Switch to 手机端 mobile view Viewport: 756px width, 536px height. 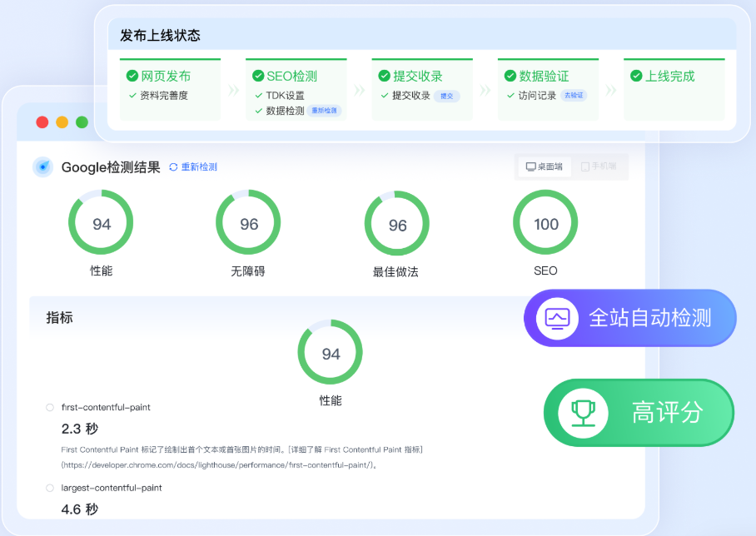(x=599, y=166)
